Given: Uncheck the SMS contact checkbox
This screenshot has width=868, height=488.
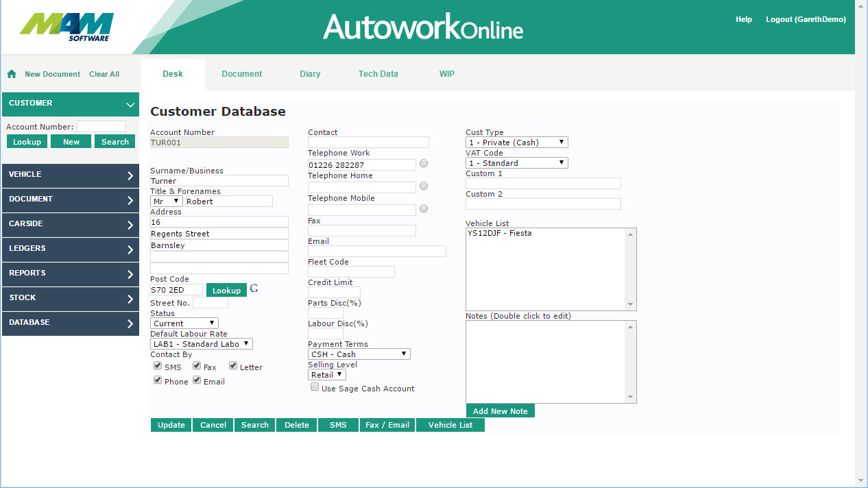Looking at the screenshot, I should click(x=158, y=366).
